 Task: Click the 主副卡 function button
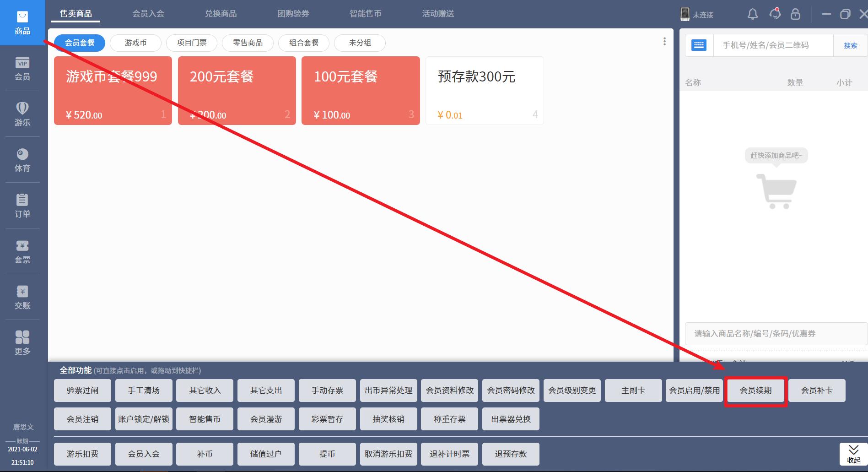(633, 391)
